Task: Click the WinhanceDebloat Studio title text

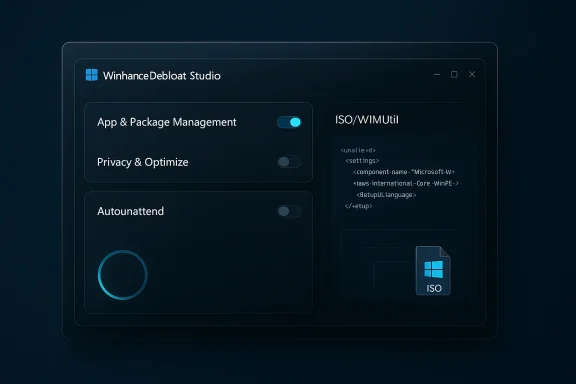Action: 162,76
